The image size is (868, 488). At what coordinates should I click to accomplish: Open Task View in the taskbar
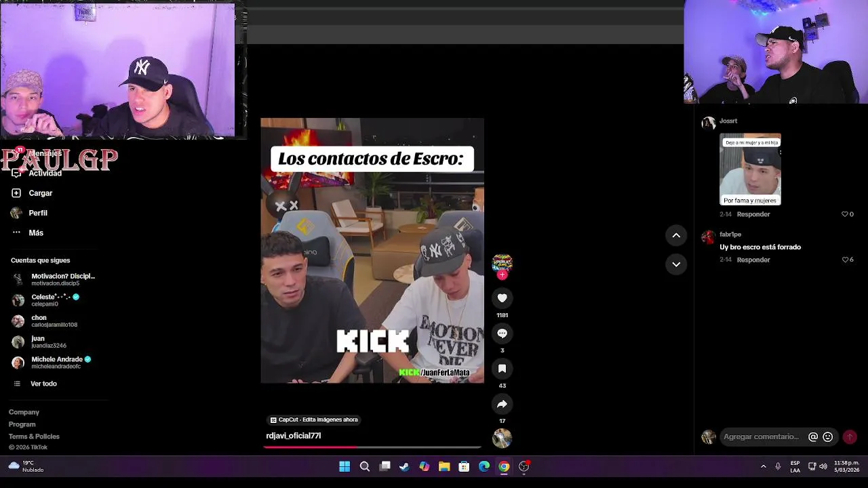tap(384, 466)
